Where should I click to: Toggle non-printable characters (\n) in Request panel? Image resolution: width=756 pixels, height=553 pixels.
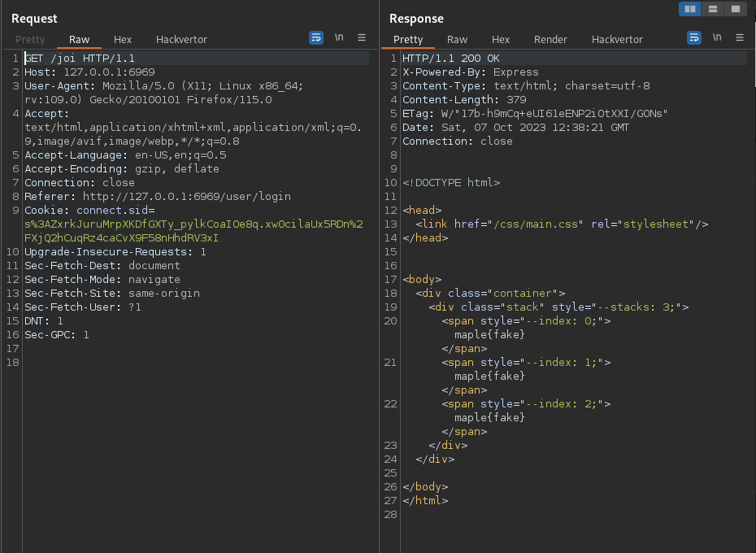[339, 37]
